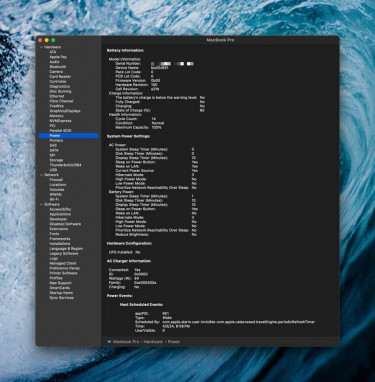Open Wi-Fi under the Network section

[x=54, y=199]
